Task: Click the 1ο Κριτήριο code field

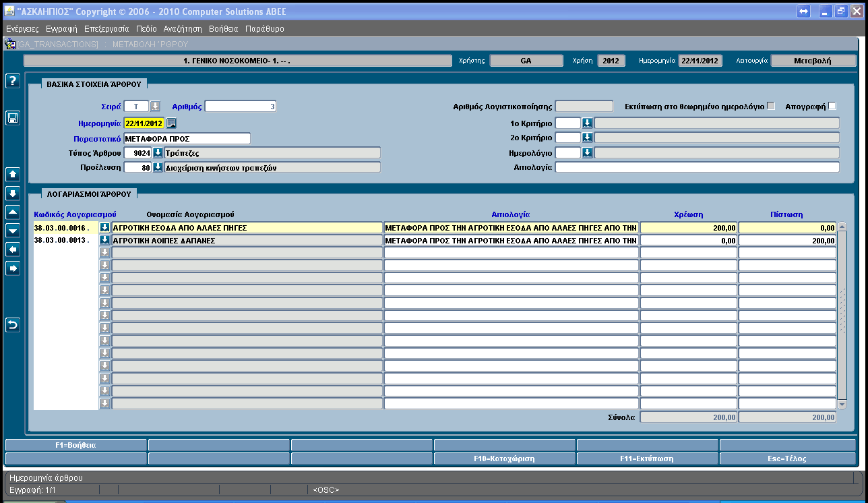Action: tap(568, 123)
